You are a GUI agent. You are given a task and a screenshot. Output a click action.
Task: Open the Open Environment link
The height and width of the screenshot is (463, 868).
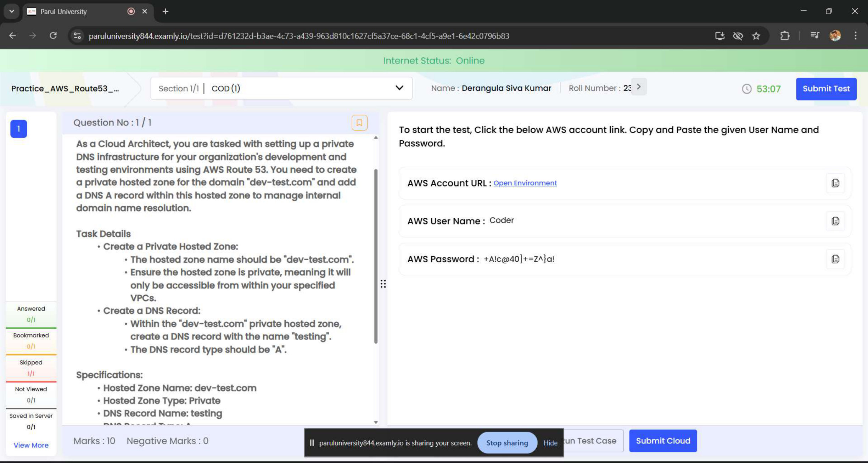(x=525, y=183)
